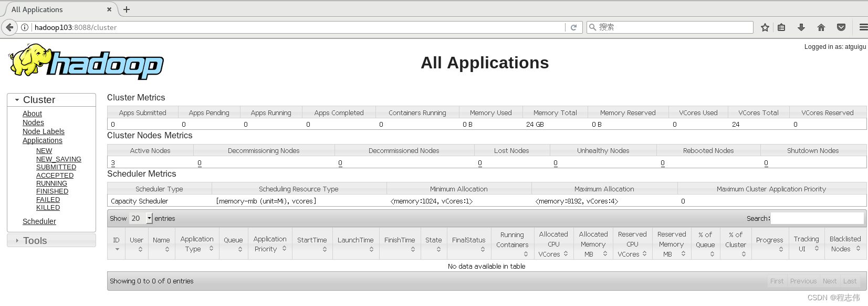868x306 pixels.
Task: Click the First pagination button
Action: 777,281
